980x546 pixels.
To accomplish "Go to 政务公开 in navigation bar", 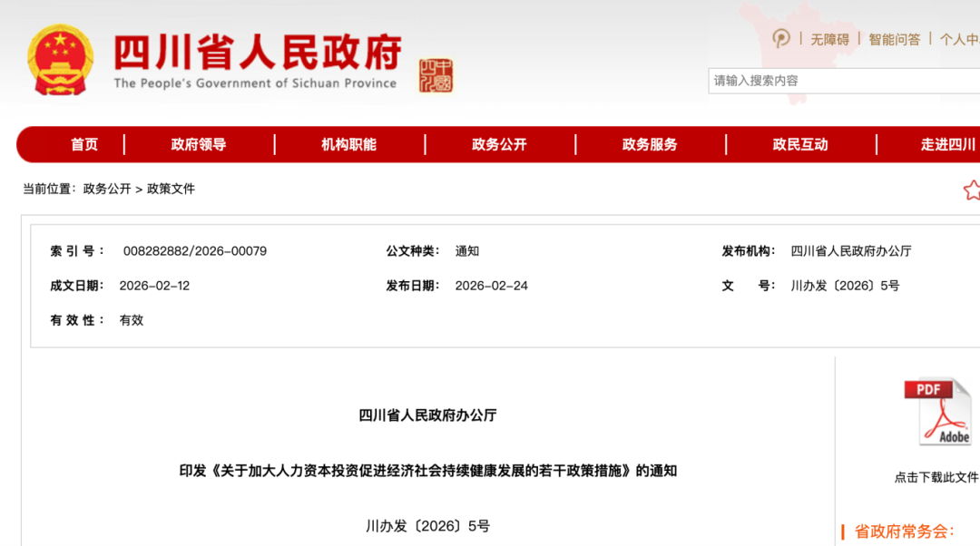I will 499,144.
